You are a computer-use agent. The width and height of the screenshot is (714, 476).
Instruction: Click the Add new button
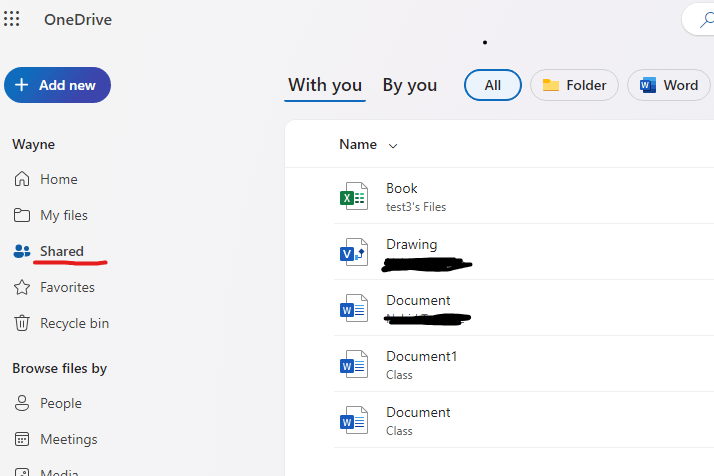click(x=57, y=85)
